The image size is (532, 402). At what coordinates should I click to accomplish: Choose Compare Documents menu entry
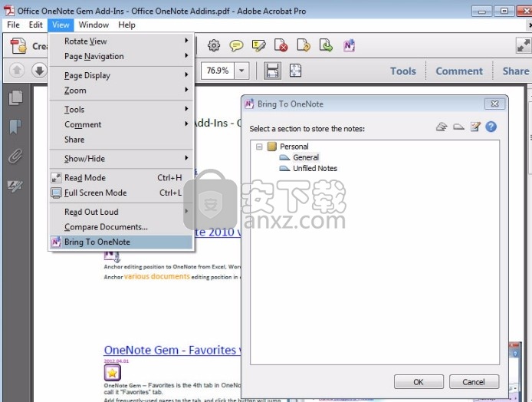[121, 227]
